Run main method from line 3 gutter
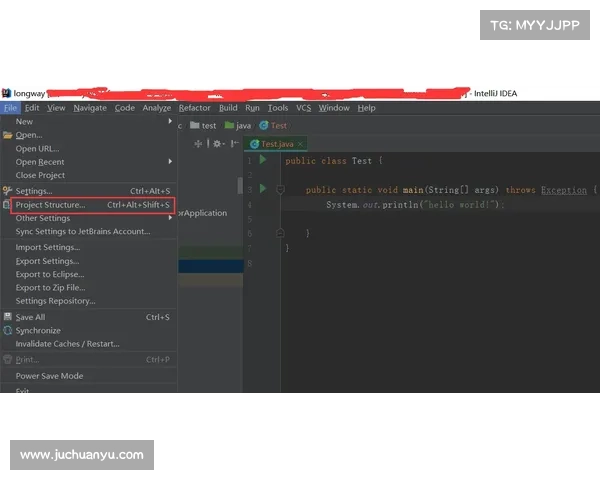Image resolution: width=600 pixels, height=480 pixels. pyautogui.click(x=263, y=189)
